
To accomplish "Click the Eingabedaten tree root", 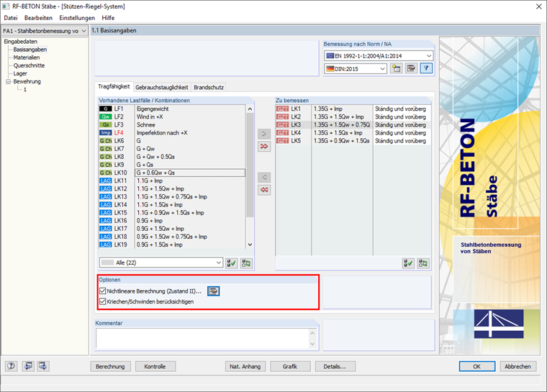I will pyautogui.click(x=21, y=42).
